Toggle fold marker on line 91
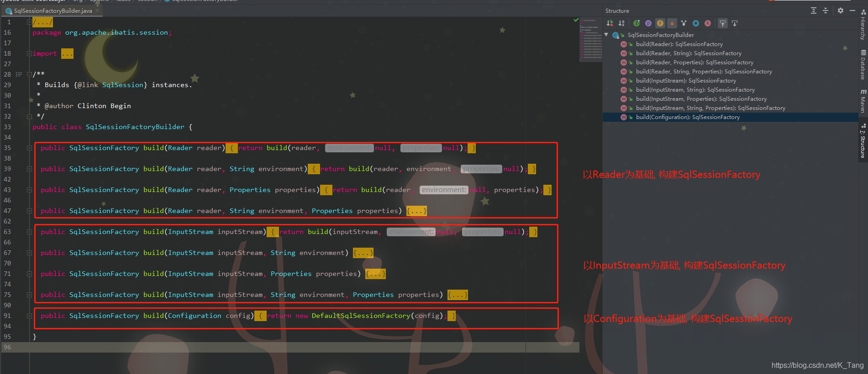Image resolution: width=868 pixels, height=374 pixels. 29,316
